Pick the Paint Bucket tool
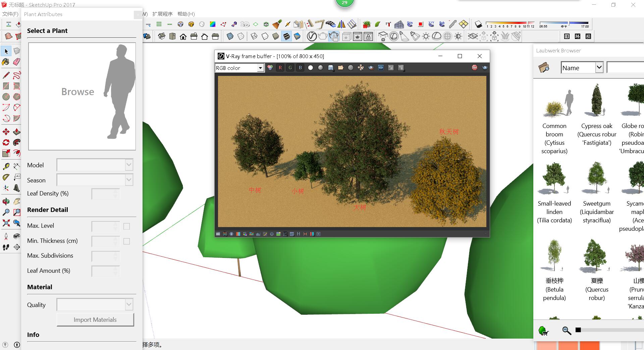644x350 pixels. (x=6, y=62)
